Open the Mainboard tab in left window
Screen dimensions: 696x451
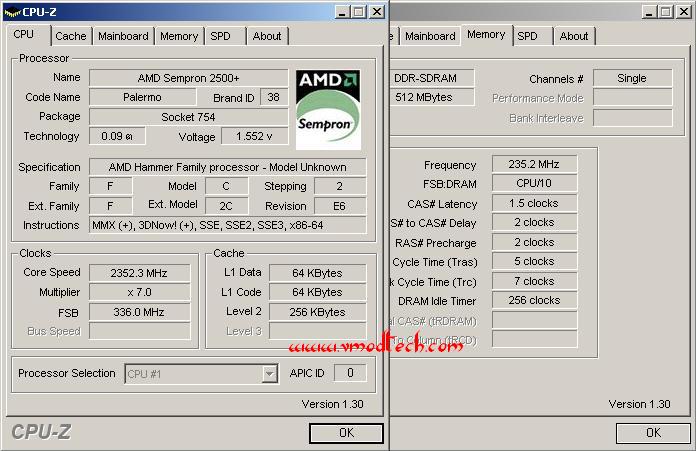[123, 36]
